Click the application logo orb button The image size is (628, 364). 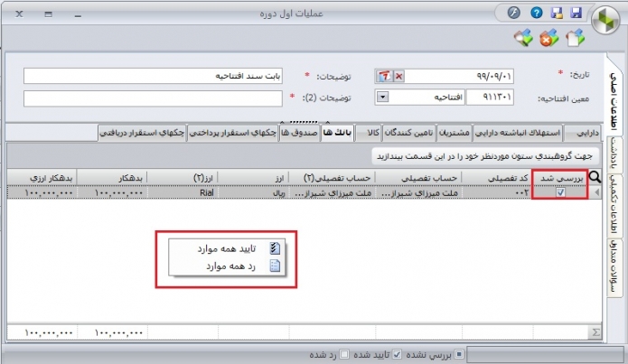pos(604,18)
